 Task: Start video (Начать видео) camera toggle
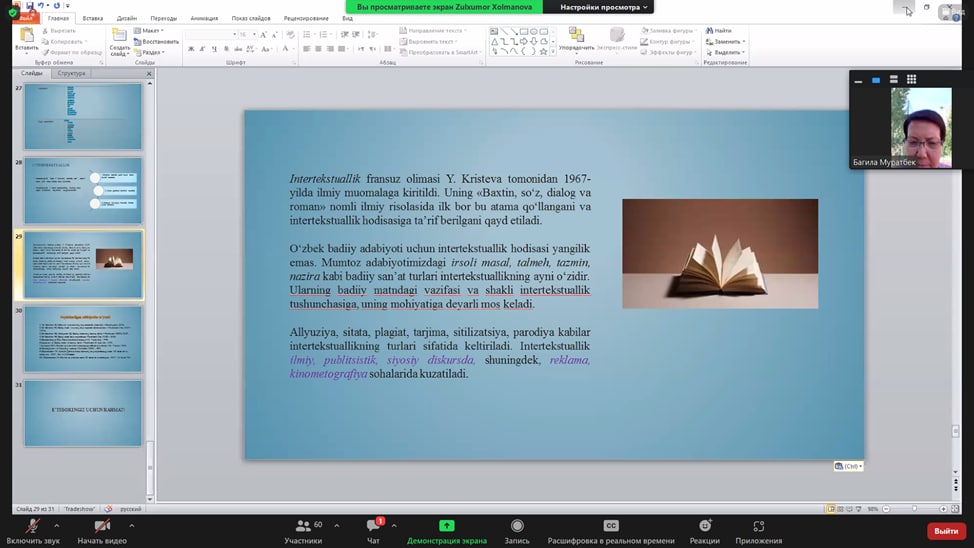point(102,532)
